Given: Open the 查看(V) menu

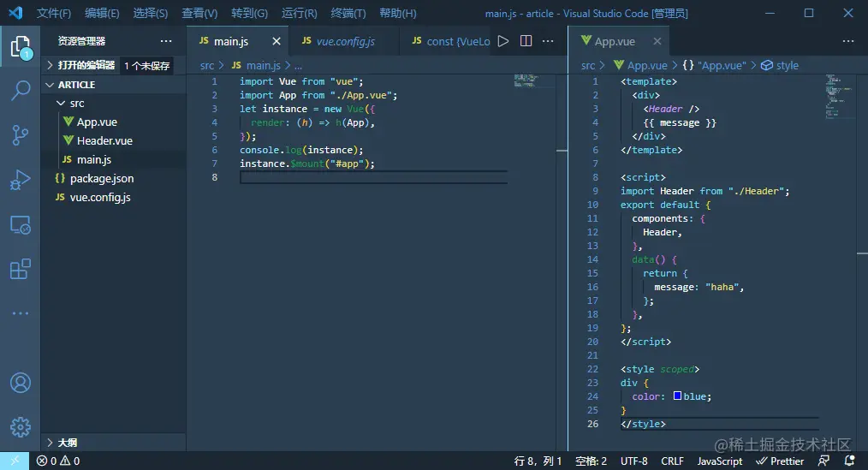Looking at the screenshot, I should (199, 13).
